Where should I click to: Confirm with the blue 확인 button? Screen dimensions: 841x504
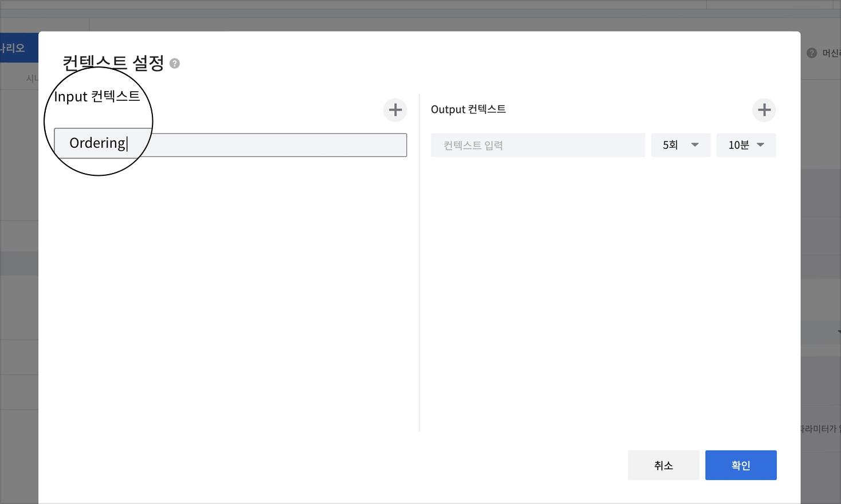click(741, 465)
